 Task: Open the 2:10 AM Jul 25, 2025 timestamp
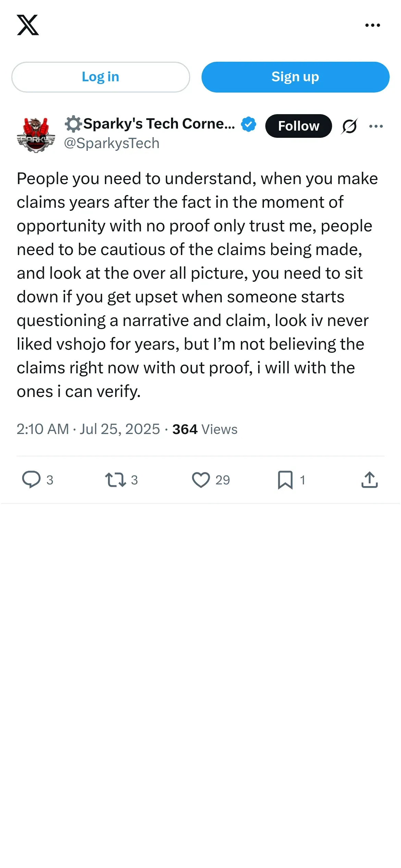pyautogui.click(x=88, y=429)
